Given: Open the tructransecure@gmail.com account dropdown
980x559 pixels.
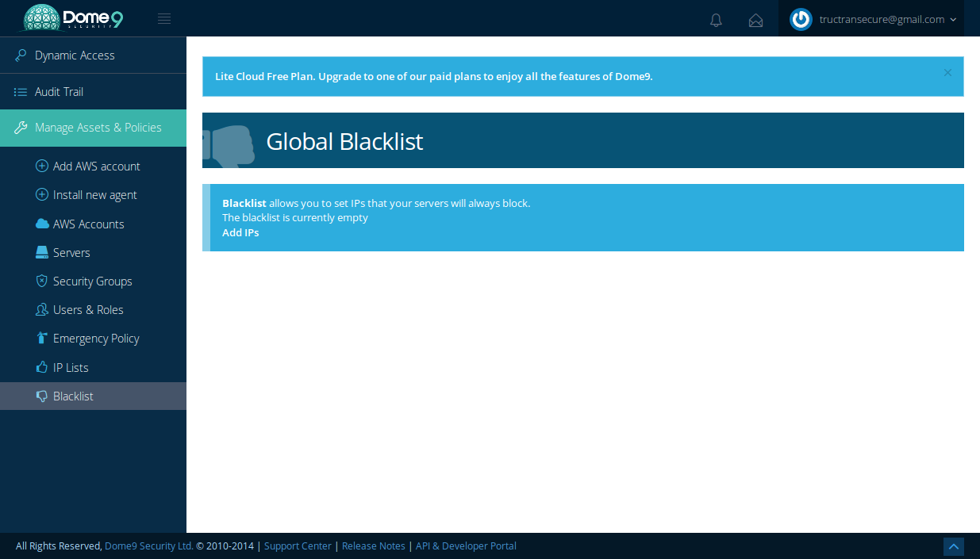Looking at the screenshot, I should [x=887, y=20].
